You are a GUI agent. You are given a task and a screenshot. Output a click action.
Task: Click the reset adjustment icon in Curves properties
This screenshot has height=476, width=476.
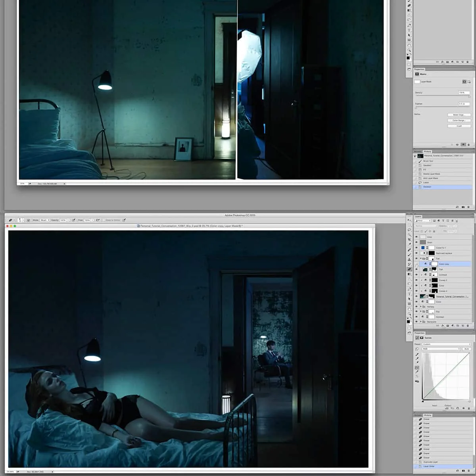coord(457,408)
